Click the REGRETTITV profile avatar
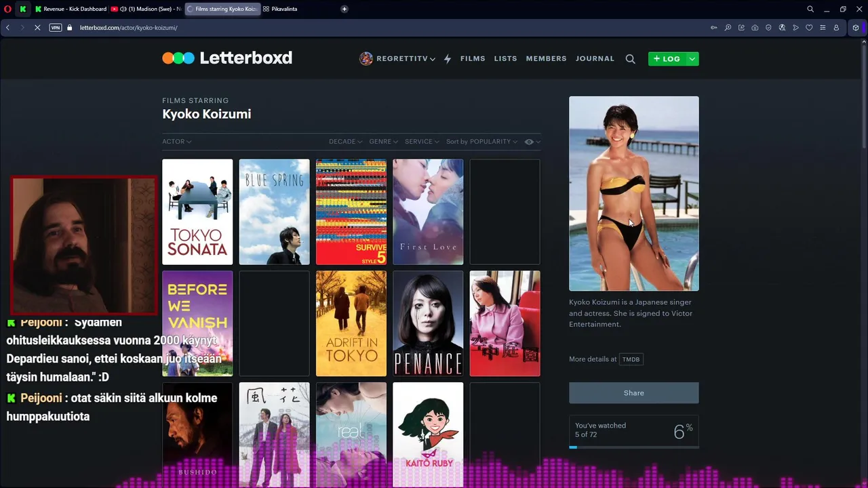This screenshot has height=488, width=868. tap(366, 59)
